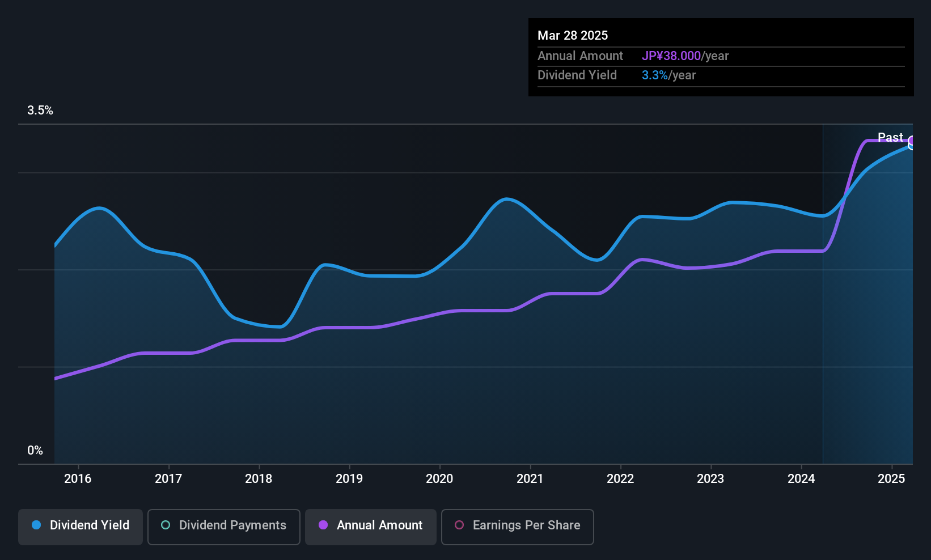Select the 2018 x-axis label

[259, 479]
